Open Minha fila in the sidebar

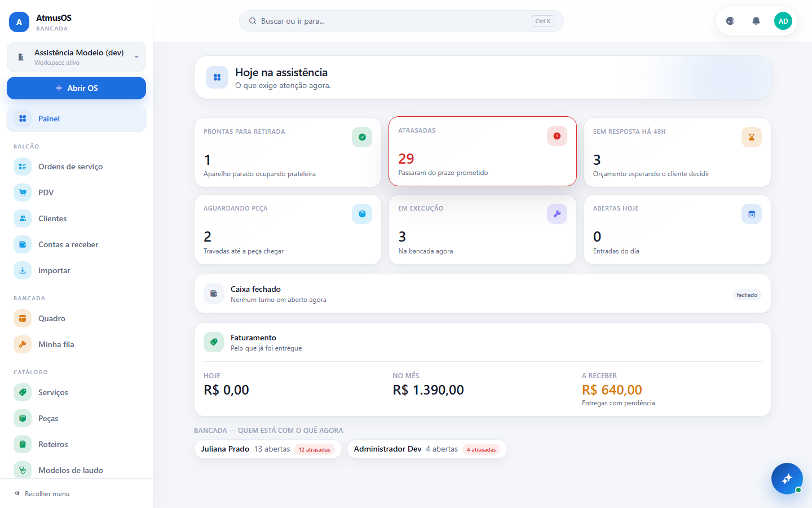(76, 344)
